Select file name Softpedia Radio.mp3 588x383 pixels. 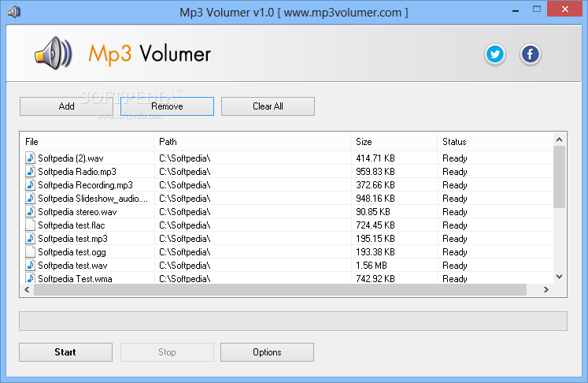pyautogui.click(x=77, y=172)
